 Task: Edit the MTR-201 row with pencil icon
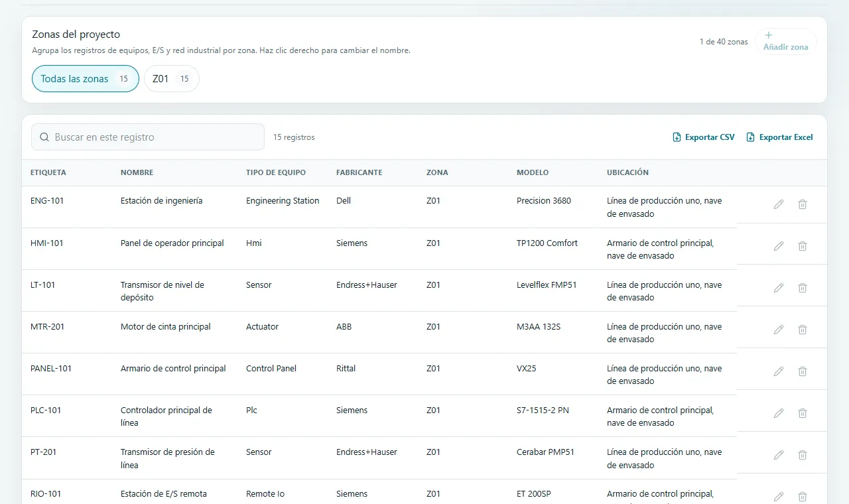pos(779,330)
